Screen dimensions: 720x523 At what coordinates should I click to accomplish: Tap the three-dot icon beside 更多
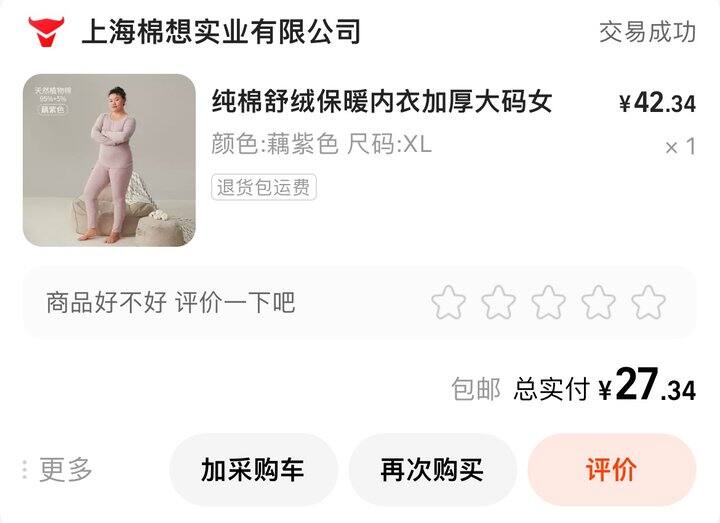pyautogui.click(x=25, y=470)
